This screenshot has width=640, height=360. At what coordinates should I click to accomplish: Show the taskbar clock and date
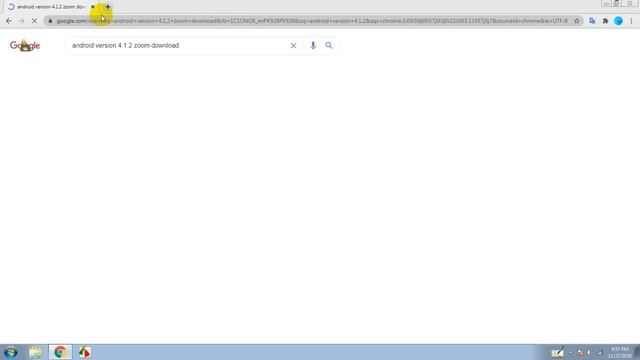[620, 352]
